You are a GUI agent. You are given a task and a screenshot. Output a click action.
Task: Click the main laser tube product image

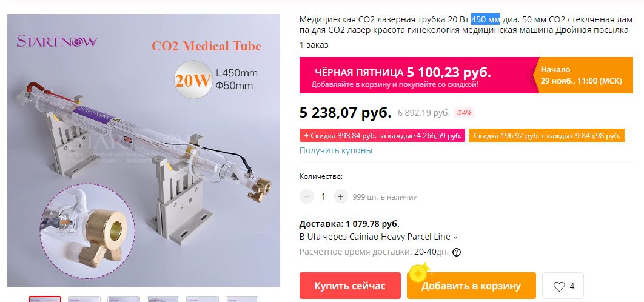(144, 150)
